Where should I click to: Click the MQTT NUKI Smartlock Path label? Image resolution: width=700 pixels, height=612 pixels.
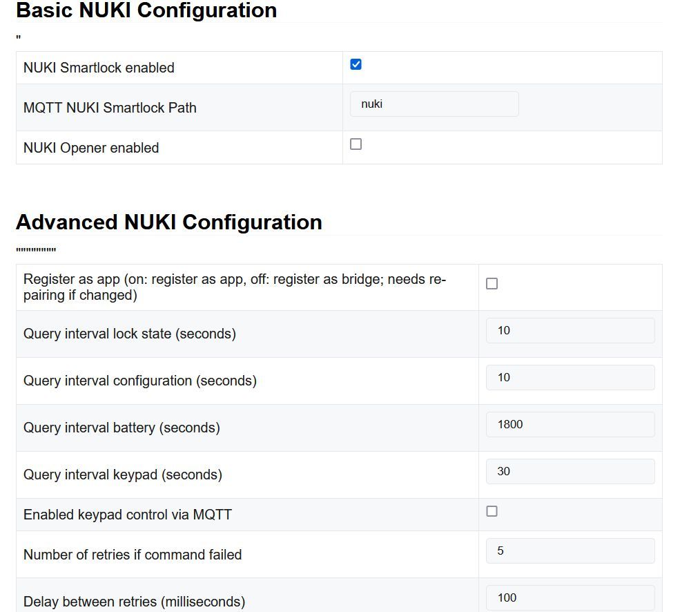(x=110, y=108)
